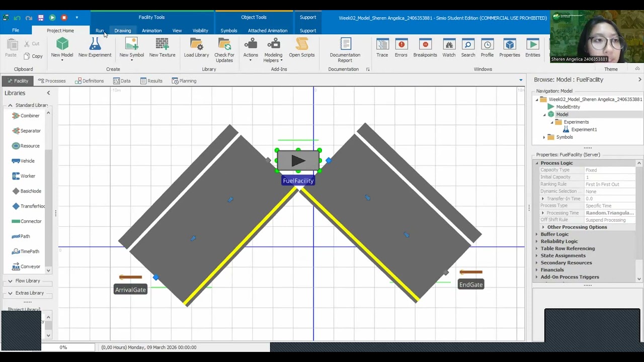Expand Add-On Process Triggers category
The width and height of the screenshot is (644, 362).
[537, 277]
